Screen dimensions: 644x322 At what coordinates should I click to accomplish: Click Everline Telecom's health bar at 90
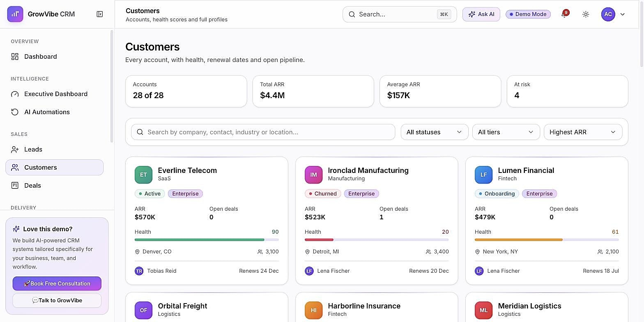[x=207, y=239]
